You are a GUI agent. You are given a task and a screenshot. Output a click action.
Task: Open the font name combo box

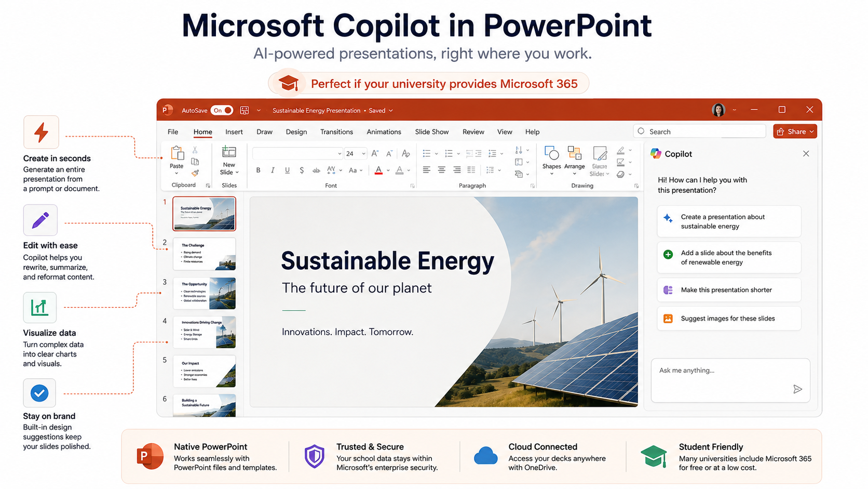[297, 153]
